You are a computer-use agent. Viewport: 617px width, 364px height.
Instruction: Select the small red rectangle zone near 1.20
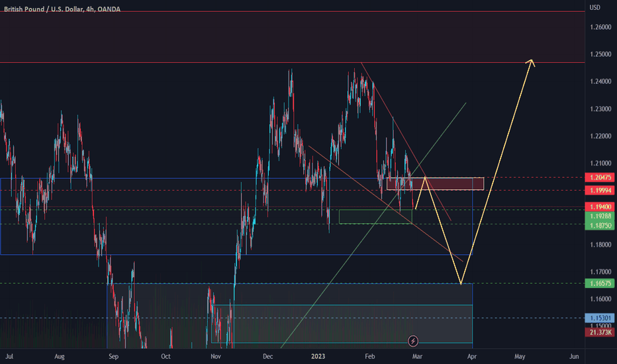[x=435, y=184]
